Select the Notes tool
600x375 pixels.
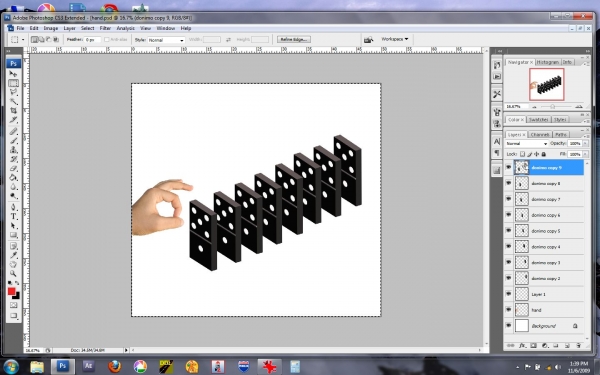click(x=13, y=246)
